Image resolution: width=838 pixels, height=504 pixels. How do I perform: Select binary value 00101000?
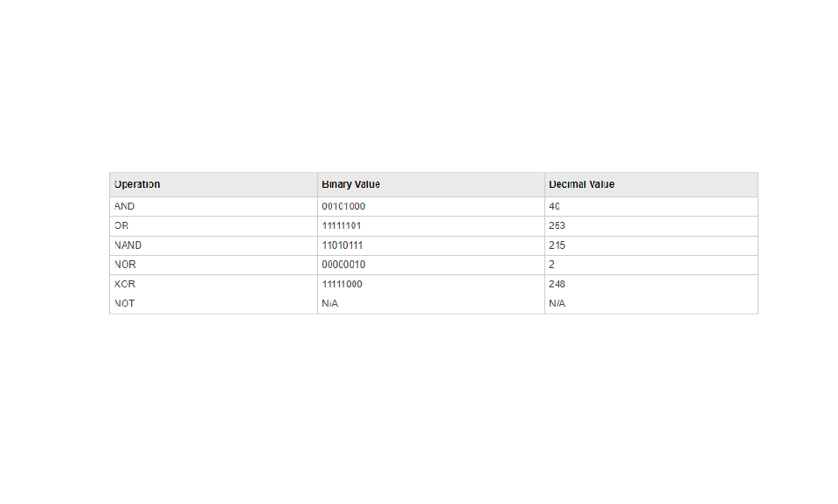[x=343, y=207]
